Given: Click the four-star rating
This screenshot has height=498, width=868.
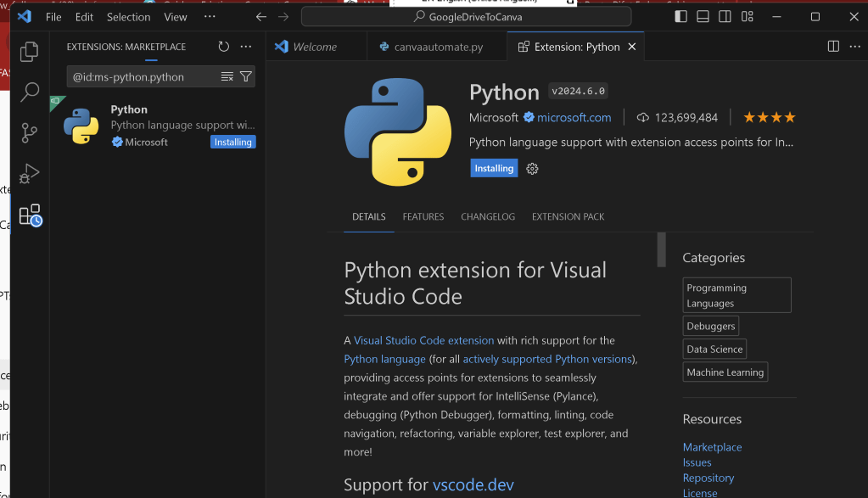Looking at the screenshot, I should [769, 117].
